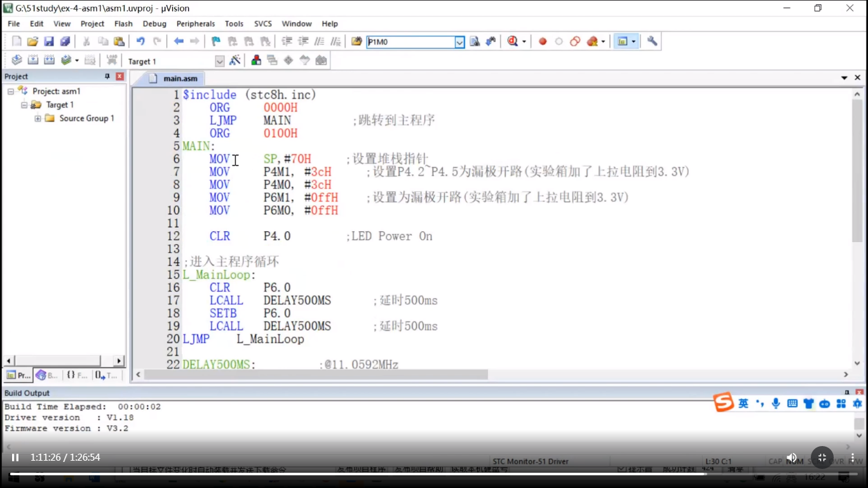Open Pack Installer icon
This screenshot has height=488, width=868.
point(321,60)
